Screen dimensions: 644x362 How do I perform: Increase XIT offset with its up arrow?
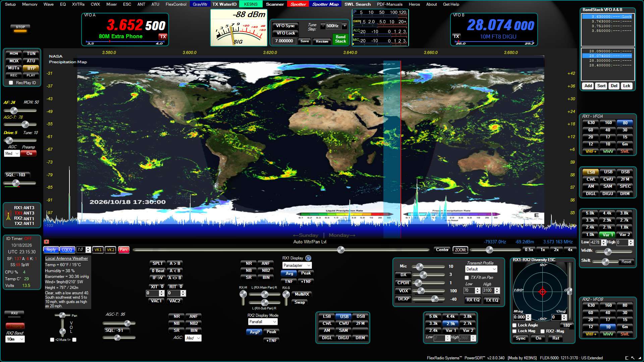click(x=162, y=292)
